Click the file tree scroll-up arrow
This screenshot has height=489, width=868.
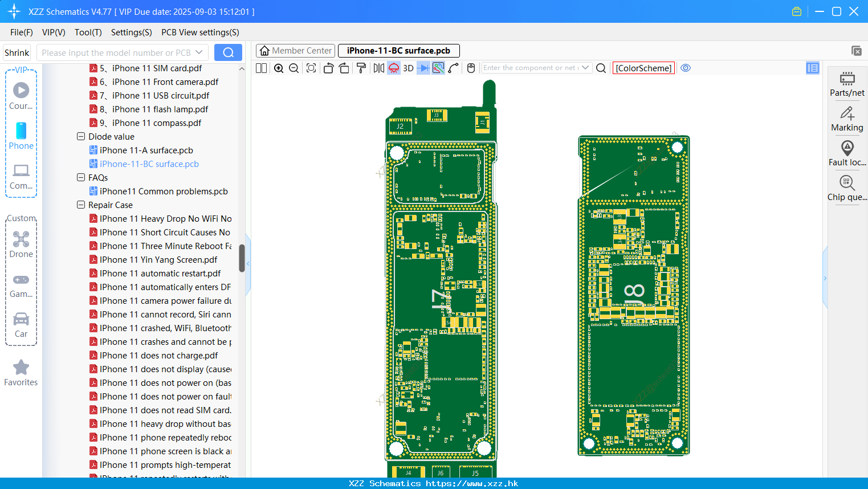point(242,68)
